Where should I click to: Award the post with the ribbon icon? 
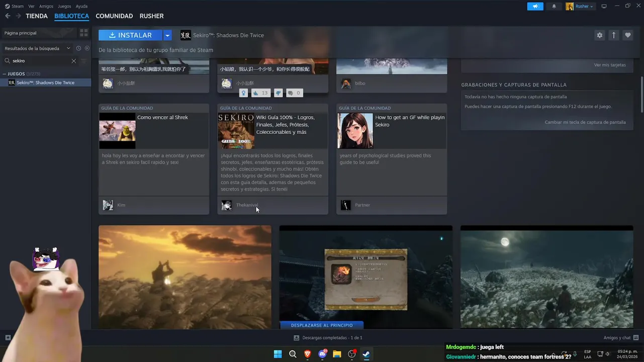click(x=243, y=93)
